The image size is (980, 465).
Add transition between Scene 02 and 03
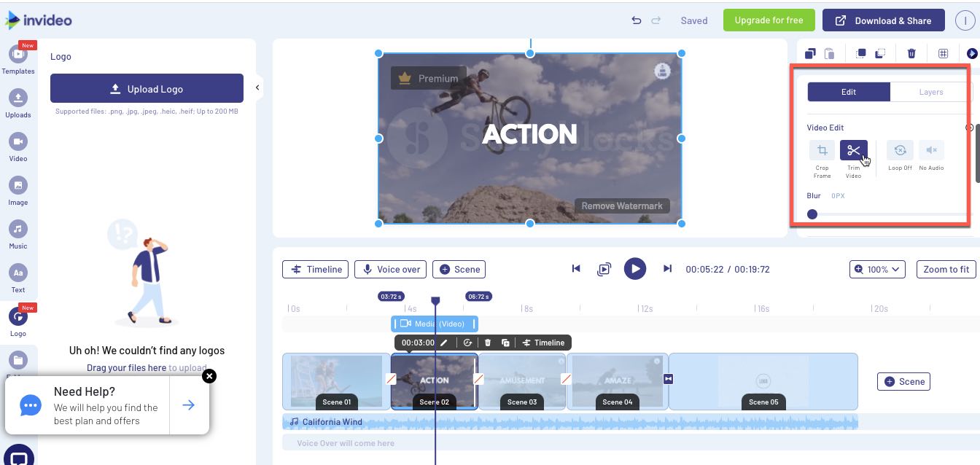pos(479,379)
